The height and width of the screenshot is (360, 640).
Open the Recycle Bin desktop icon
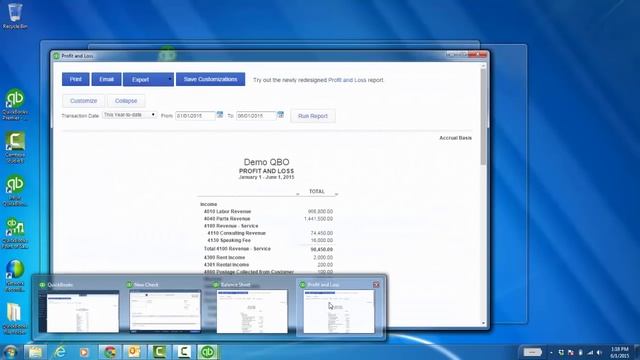tap(15, 16)
